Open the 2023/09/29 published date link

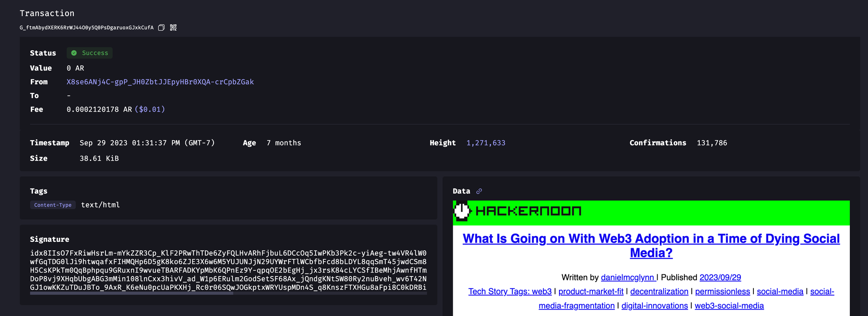coord(720,277)
